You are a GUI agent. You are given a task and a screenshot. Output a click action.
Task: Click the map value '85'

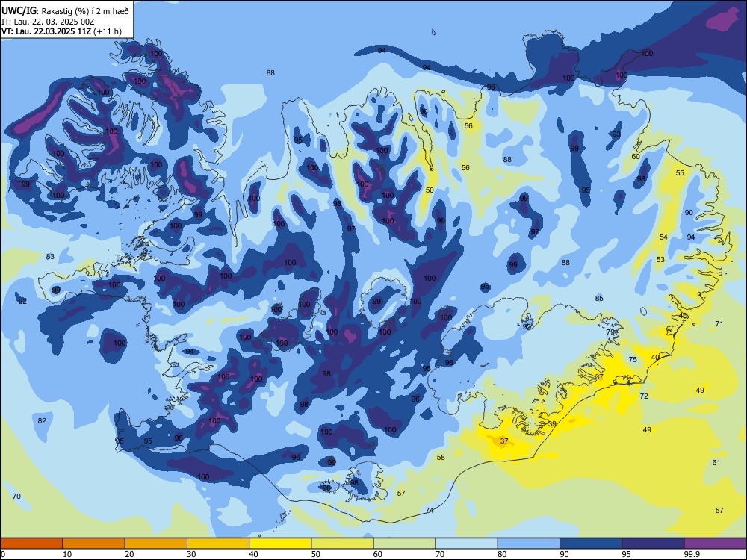point(599,298)
